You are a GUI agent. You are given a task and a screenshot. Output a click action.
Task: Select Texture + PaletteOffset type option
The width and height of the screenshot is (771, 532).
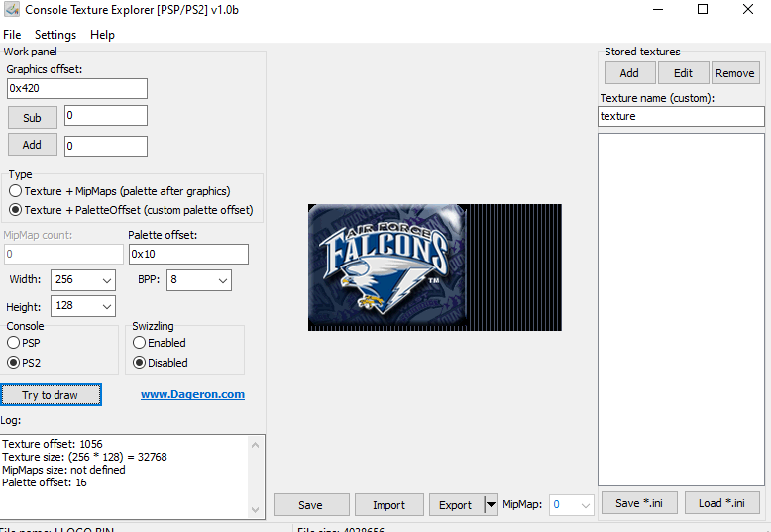pos(131,210)
